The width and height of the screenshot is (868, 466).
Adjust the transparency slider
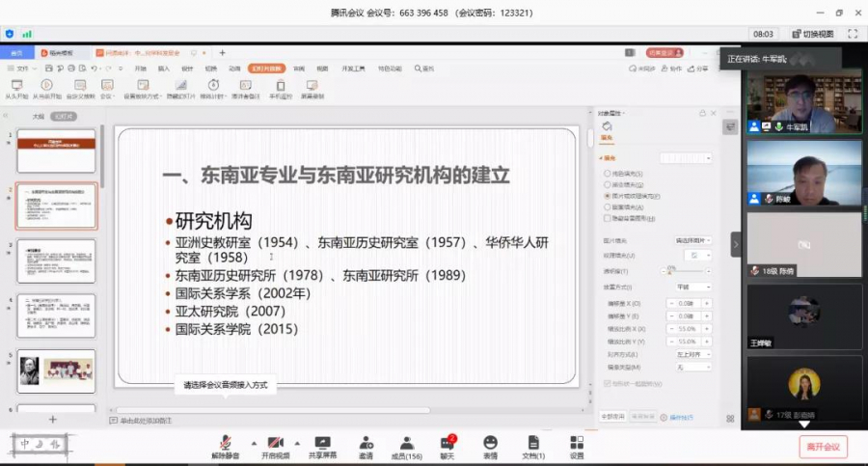coord(669,271)
